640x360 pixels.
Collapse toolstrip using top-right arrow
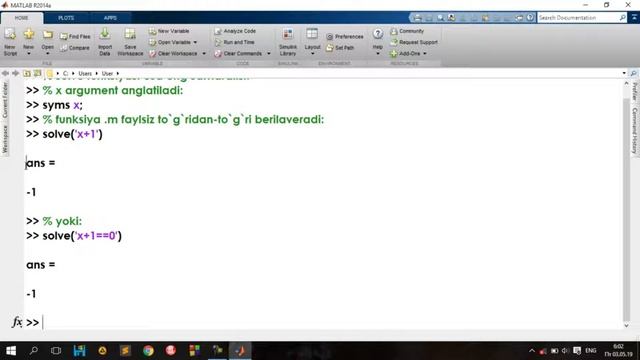pos(634,18)
